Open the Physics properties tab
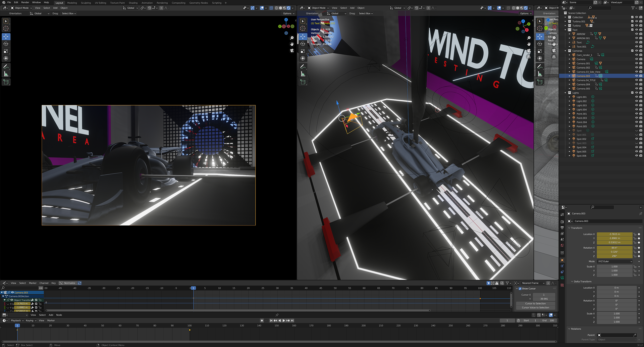 click(x=562, y=266)
